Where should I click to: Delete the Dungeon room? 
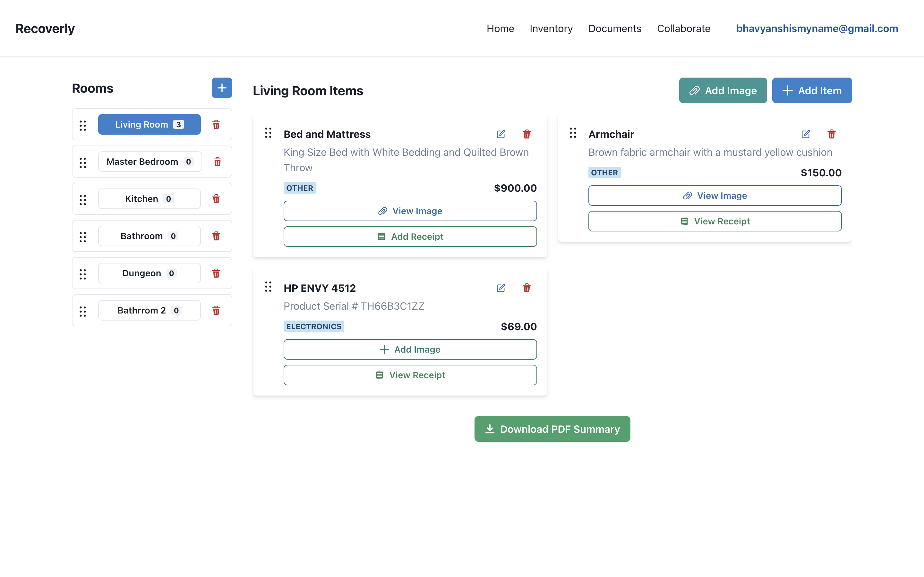216,273
